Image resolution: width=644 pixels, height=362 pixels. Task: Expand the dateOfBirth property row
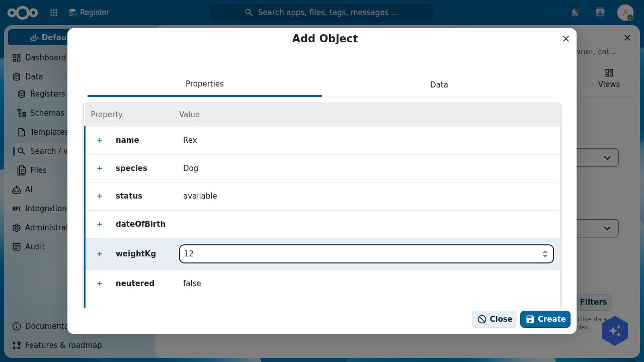(100, 224)
